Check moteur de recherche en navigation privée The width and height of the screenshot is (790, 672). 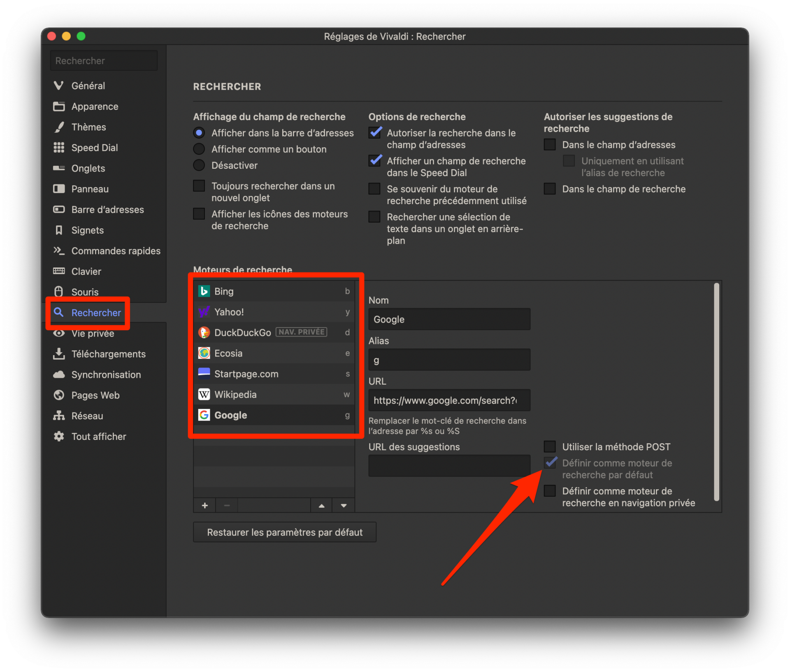tap(550, 491)
